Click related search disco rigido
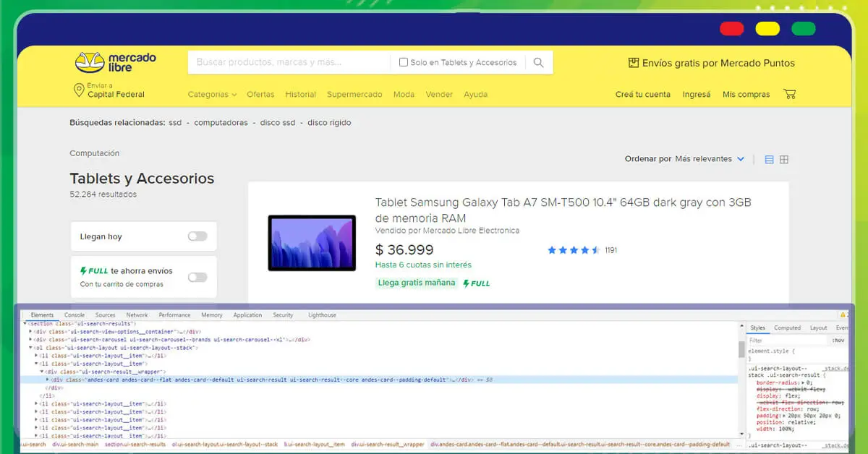 click(329, 123)
